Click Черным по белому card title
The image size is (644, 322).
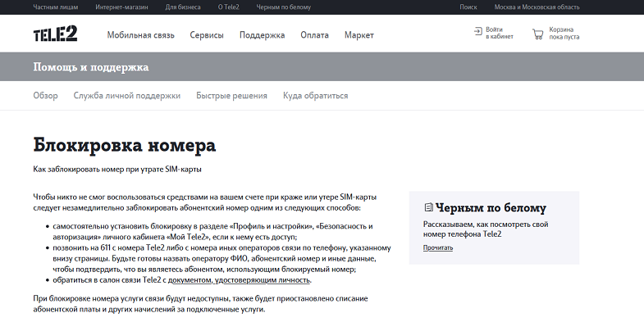click(x=491, y=208)
